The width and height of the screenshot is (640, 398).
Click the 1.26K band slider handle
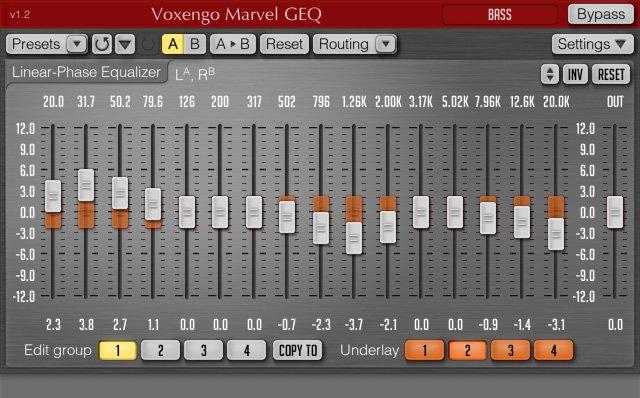[354, 238]
